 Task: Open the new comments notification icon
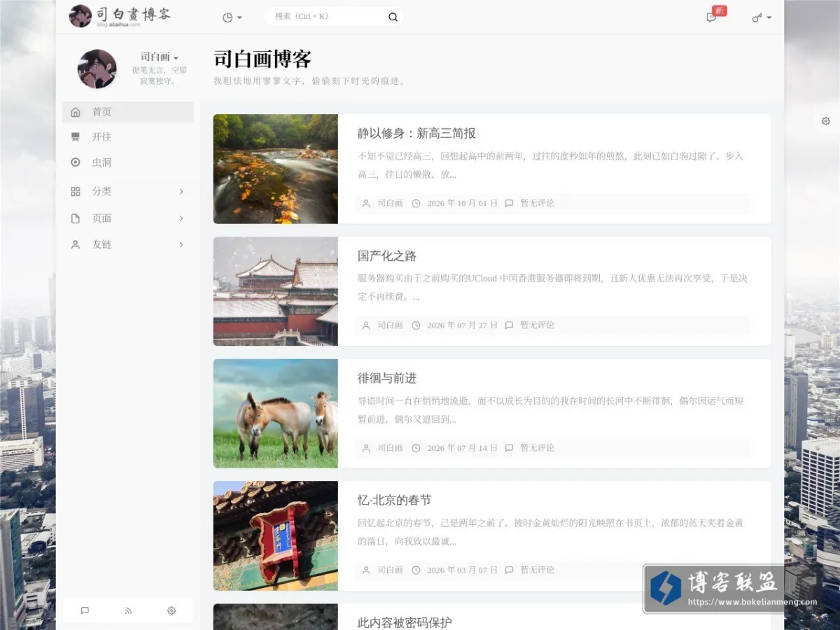pyautogui.click(x=712, y=17)
